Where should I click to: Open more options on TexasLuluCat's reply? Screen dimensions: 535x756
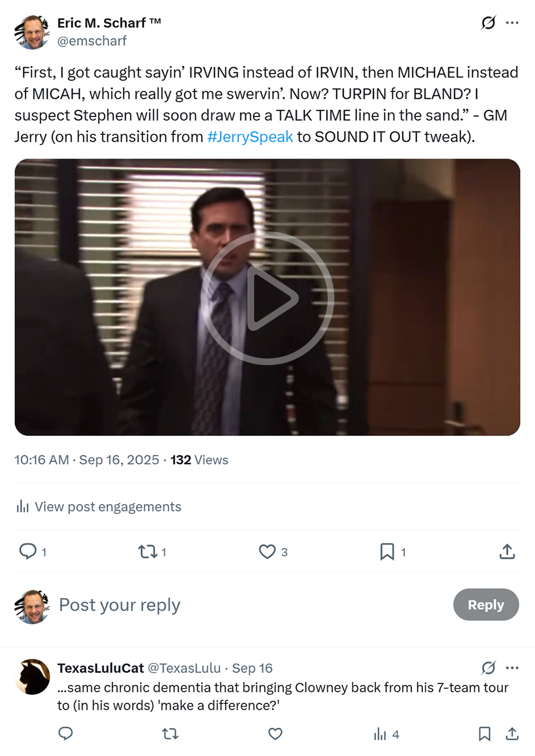(x=512, y=667)
